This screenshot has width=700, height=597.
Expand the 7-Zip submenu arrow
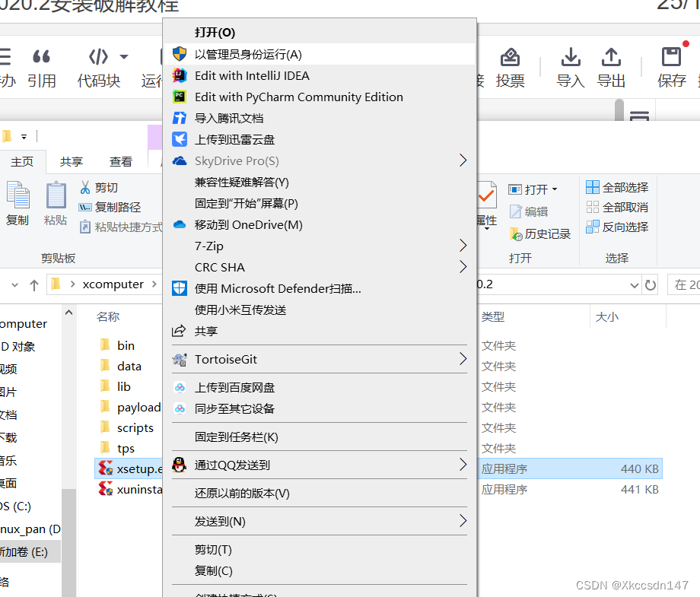[x=463, y=246]
